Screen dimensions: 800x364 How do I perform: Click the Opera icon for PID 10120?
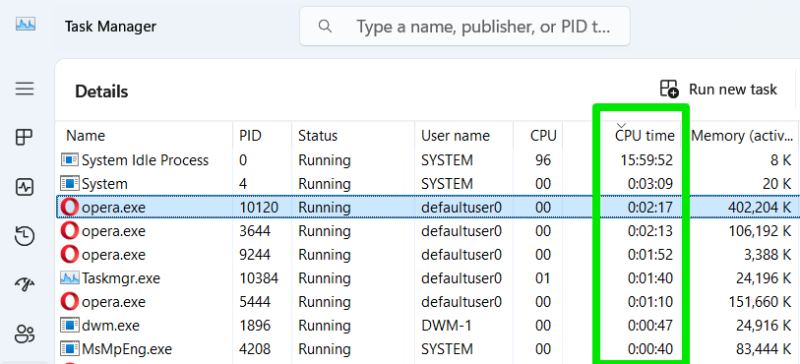coord(69,207)
